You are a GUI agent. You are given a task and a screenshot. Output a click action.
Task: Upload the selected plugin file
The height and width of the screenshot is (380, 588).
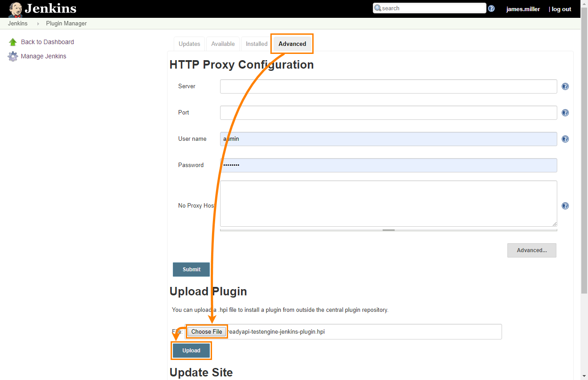tap(191, 351)
